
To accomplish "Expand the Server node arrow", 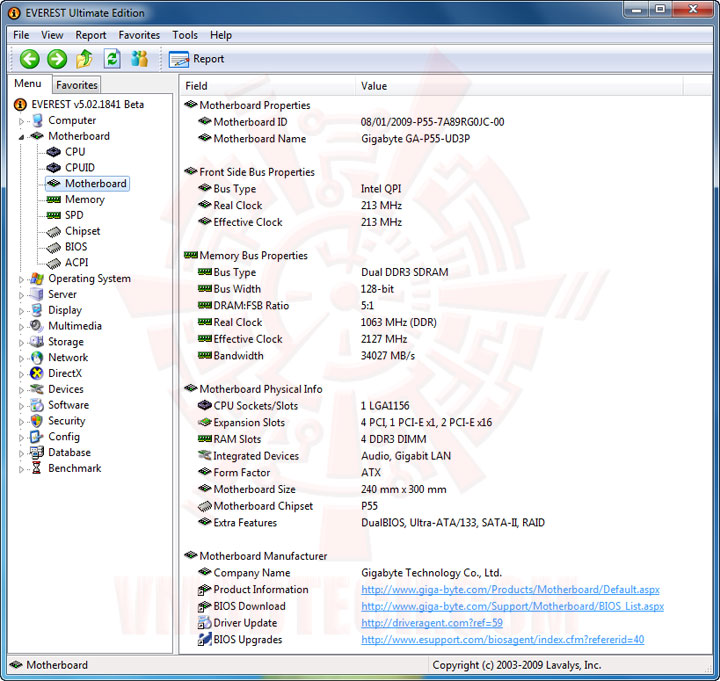I will [21, 295].
